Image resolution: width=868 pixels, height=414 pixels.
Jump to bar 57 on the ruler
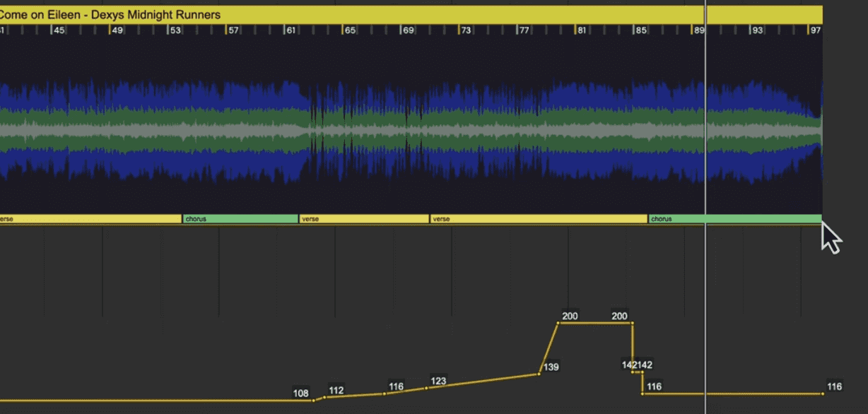(233, 30)
